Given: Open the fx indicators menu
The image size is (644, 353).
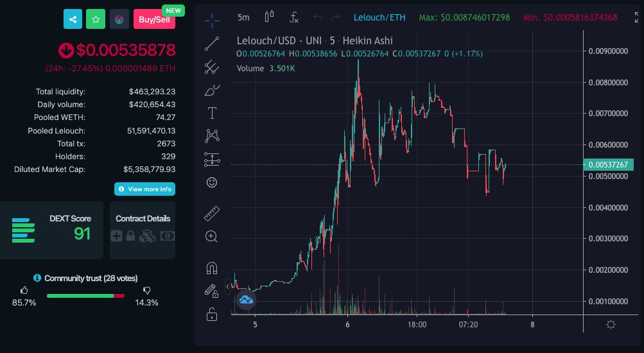Looking at the screenshot, I should click(293, 17).
